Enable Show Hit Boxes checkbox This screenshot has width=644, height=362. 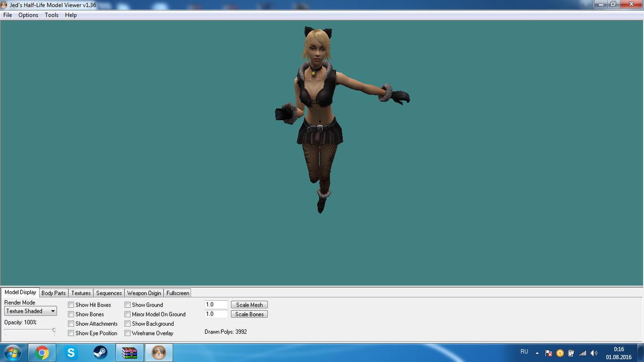point(71,305)
